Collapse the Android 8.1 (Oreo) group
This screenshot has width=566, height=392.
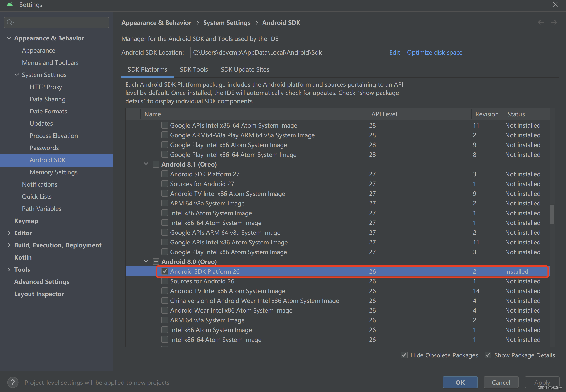click(x=146, y=164)
